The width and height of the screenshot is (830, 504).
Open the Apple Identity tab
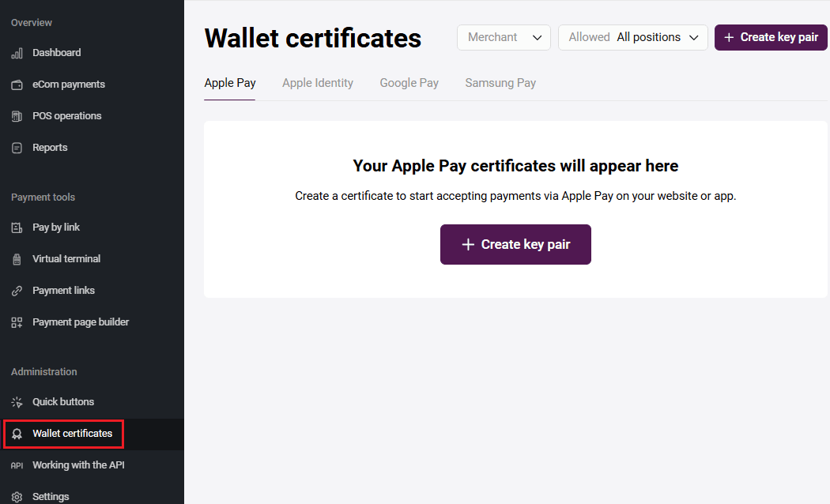(x=318, y=82)
